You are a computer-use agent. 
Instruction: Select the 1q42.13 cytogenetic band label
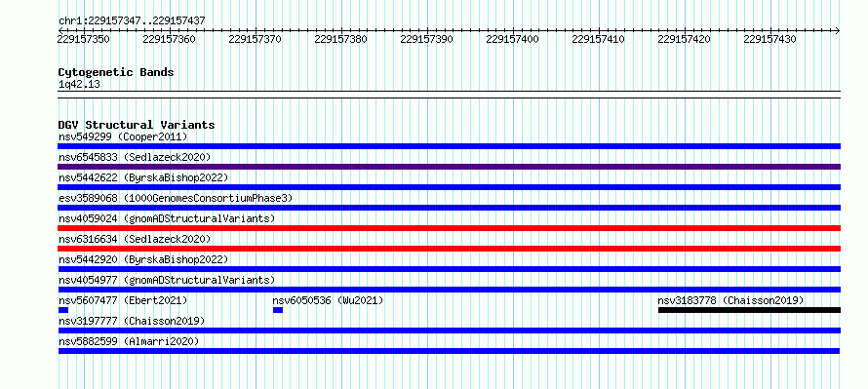[x=79, y=85]
